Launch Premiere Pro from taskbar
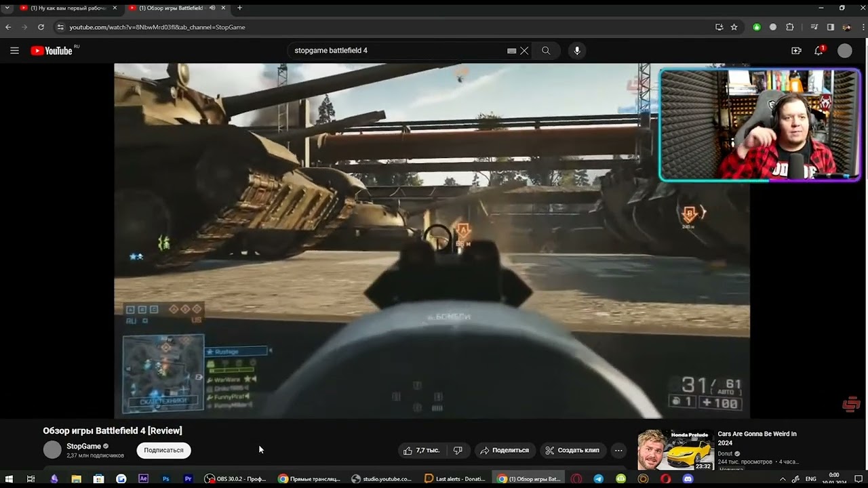Image resolution: width=868 pixels, height=488 pixels. tap(188, 479)
